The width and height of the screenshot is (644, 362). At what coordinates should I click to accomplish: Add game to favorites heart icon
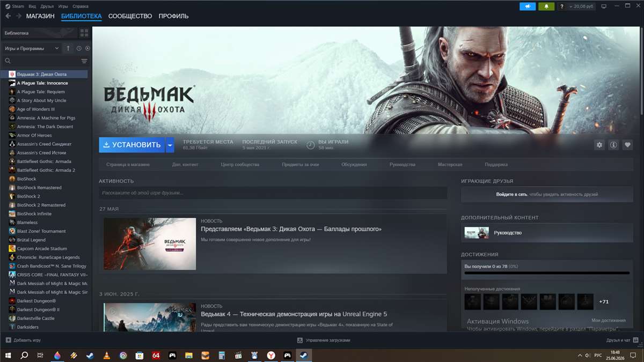[x=627, y=145]
